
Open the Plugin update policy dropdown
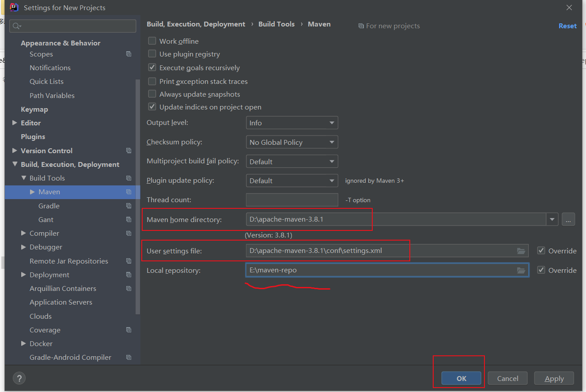click(x=292, y=181)
